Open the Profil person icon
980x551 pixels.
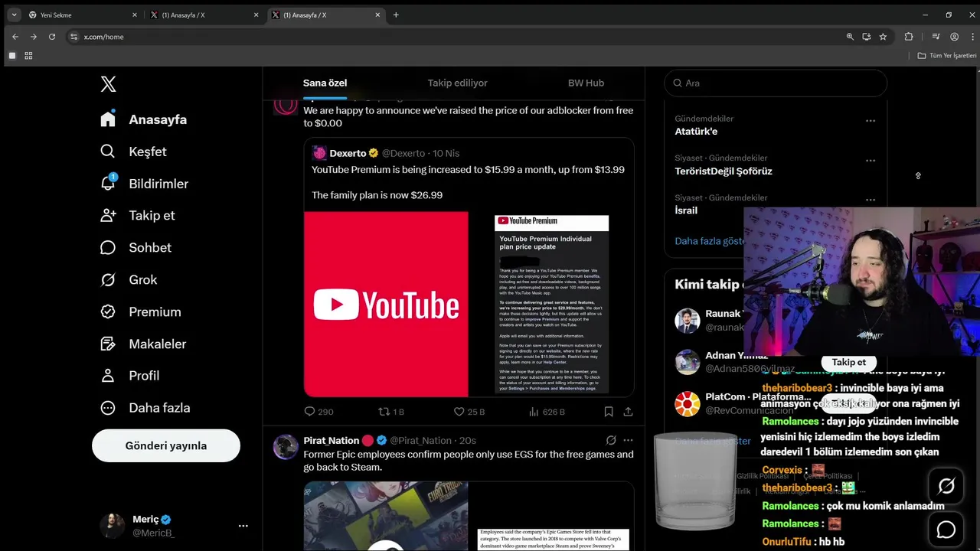tap(108, 375)
